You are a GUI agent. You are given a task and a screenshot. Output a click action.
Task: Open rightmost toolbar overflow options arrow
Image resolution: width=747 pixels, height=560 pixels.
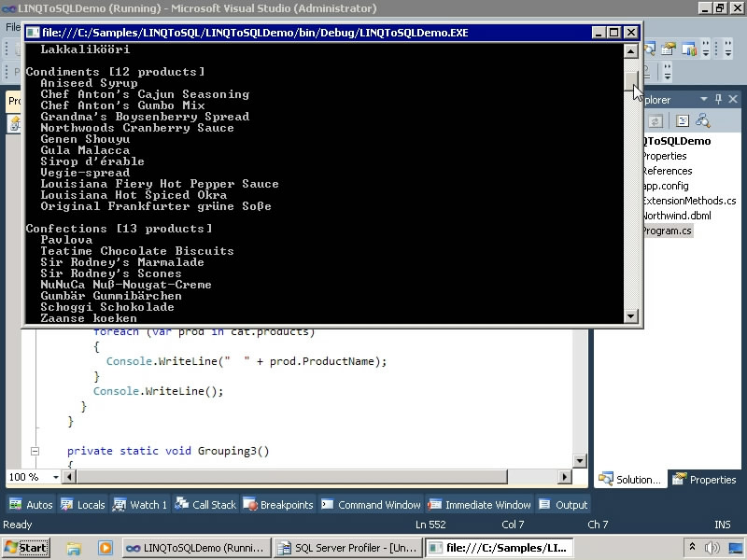click(728, 49)
